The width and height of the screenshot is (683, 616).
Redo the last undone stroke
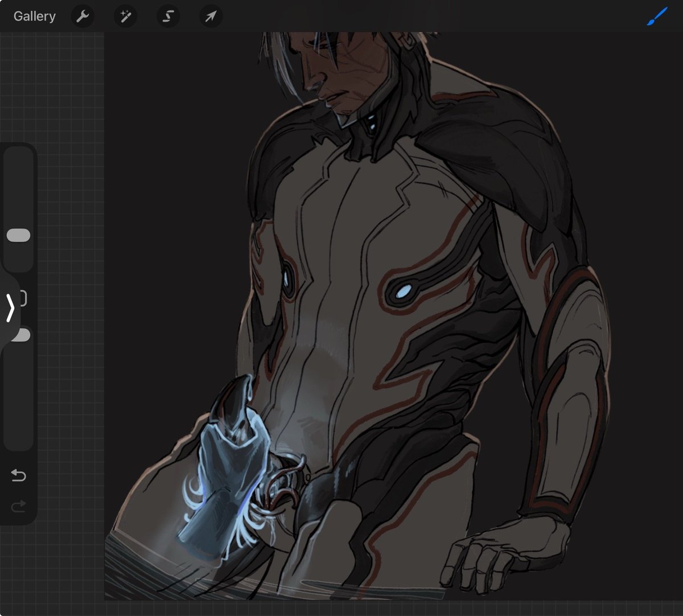[x=18, y=506]
